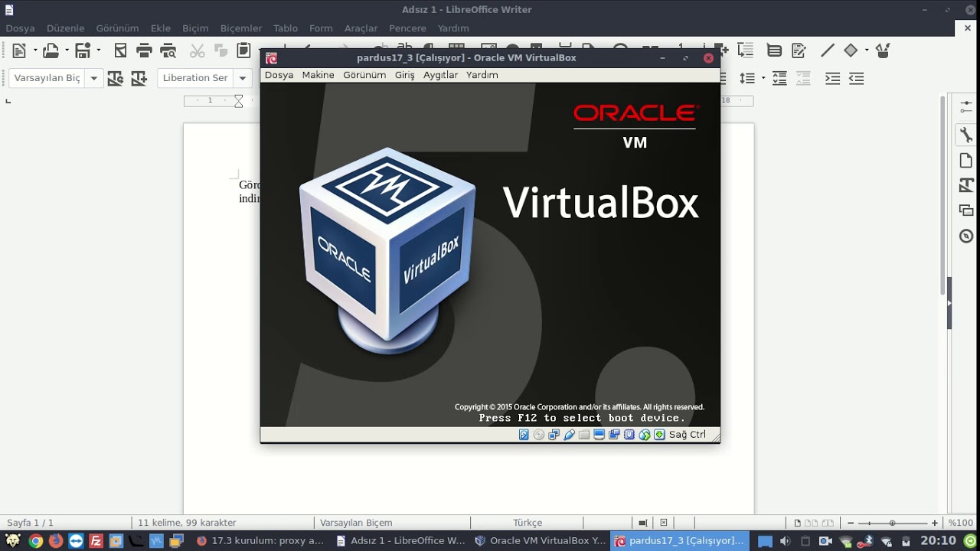The height and width of the screenshot is (551, 980).
Task: Click zoom slider handle in status bar
Action: point(892,523)
